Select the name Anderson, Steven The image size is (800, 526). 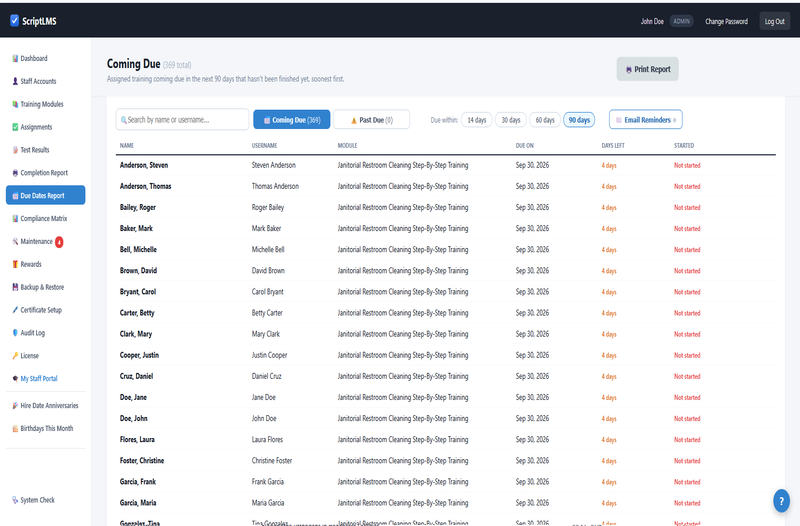click(x=144, y=165)
